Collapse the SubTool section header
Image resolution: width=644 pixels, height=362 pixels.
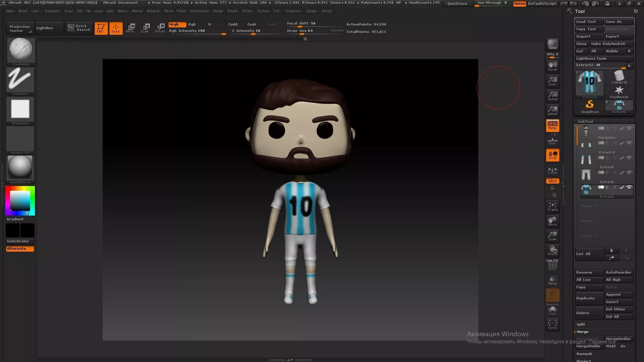point(585,122)
